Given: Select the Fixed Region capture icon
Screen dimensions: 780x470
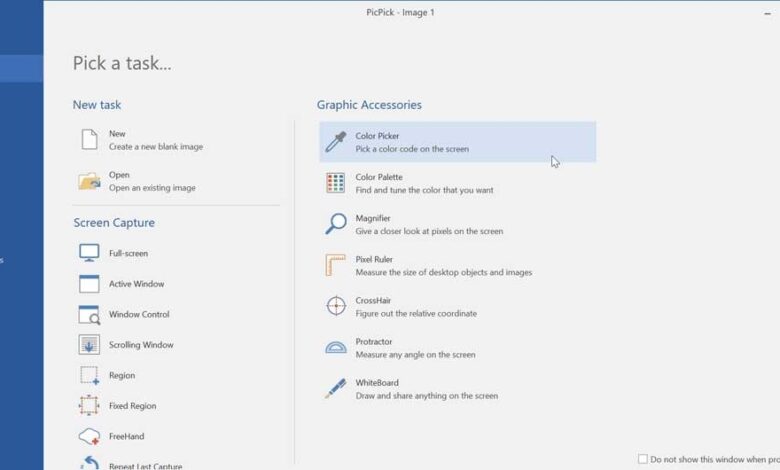Looking at the screenshot, I should [x=89, y=406].
